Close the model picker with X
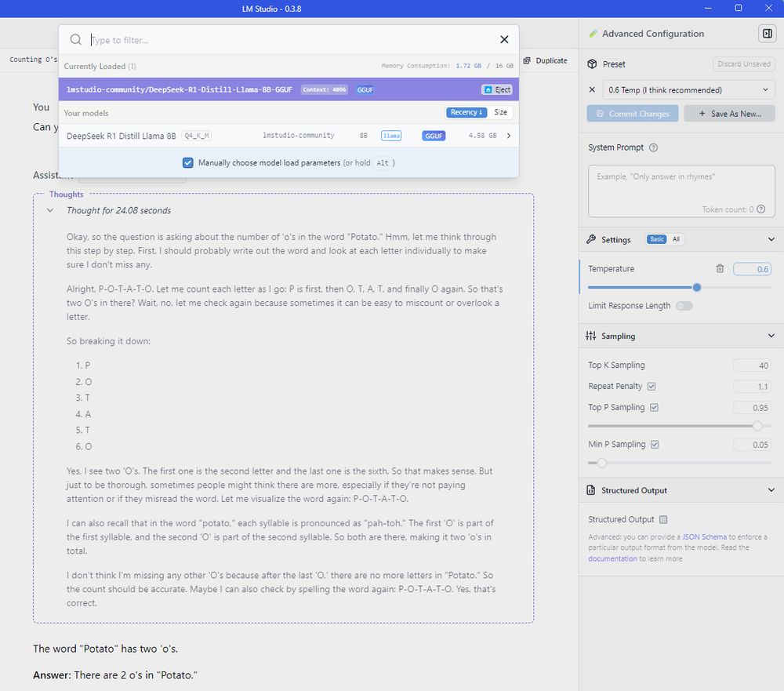The width and height of the screenshot is (784, 691). click(x=504, y=39)
